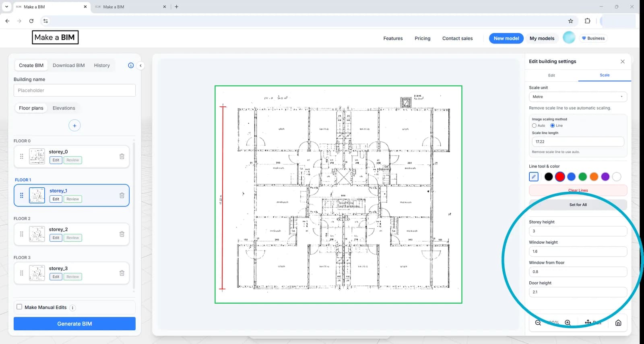Choose the purple line color
Image resolution: width=644 pixels, height=344 pixels.
point(605,176)
